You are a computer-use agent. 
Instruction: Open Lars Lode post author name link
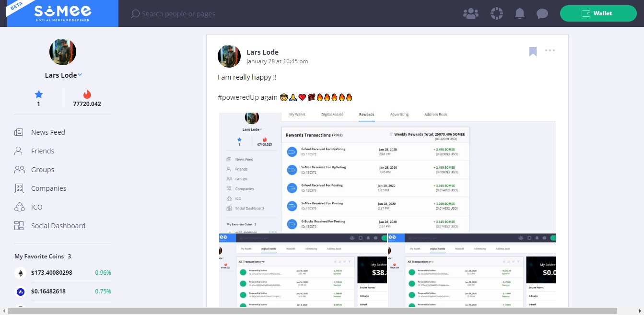(262, 52)
